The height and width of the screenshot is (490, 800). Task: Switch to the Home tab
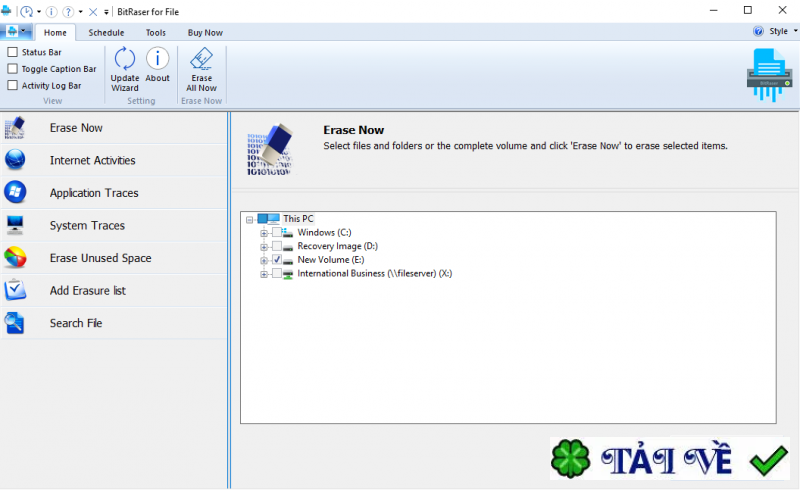[55, 33]
